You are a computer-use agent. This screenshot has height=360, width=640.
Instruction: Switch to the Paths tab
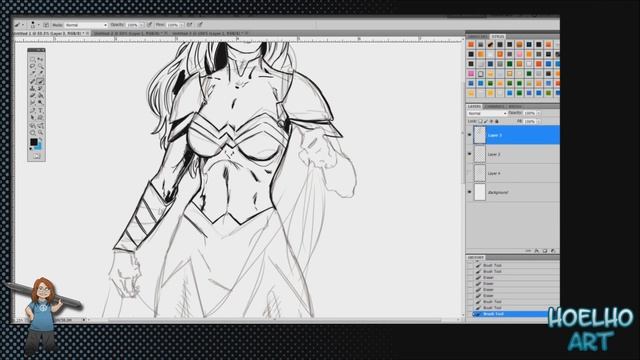pyautogui.click(x=515, y=107)
